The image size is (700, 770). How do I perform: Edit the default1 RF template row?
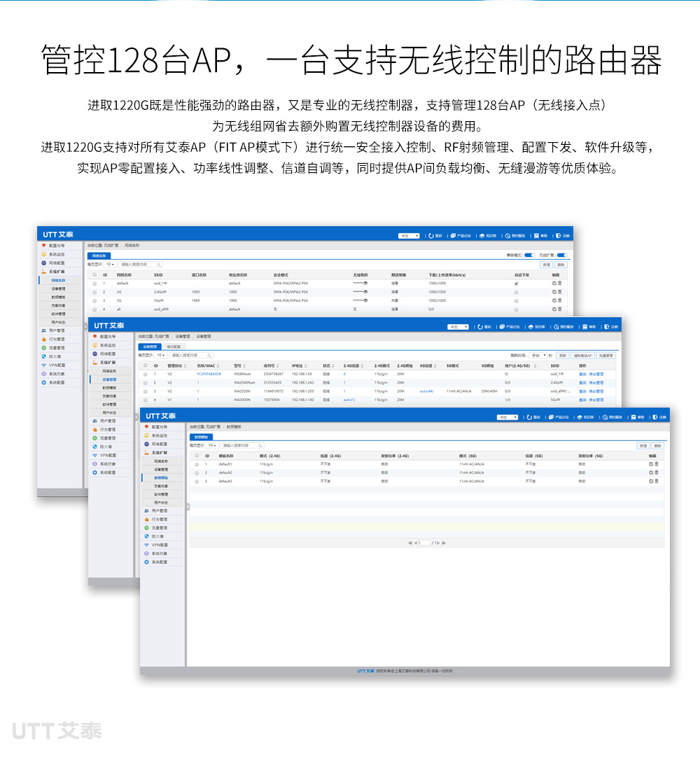[651, 464]
